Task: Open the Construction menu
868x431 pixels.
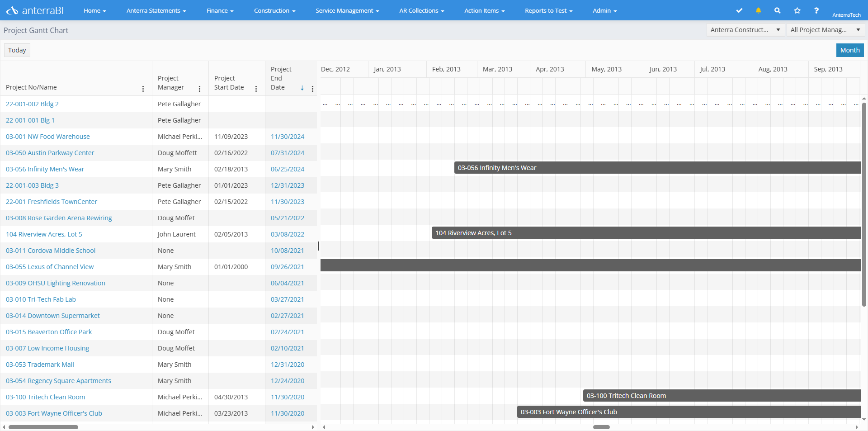Action: [x=275, y=10]
